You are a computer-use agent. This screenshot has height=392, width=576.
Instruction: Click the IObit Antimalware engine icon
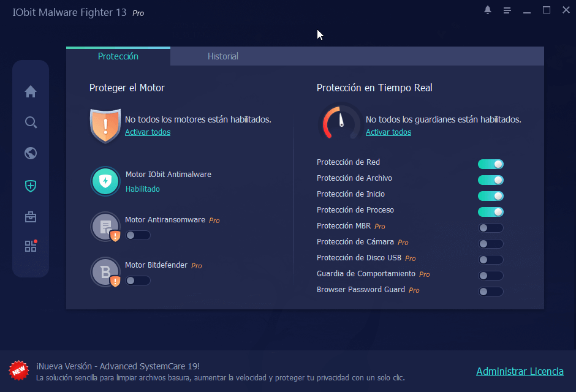coord(105,181)
